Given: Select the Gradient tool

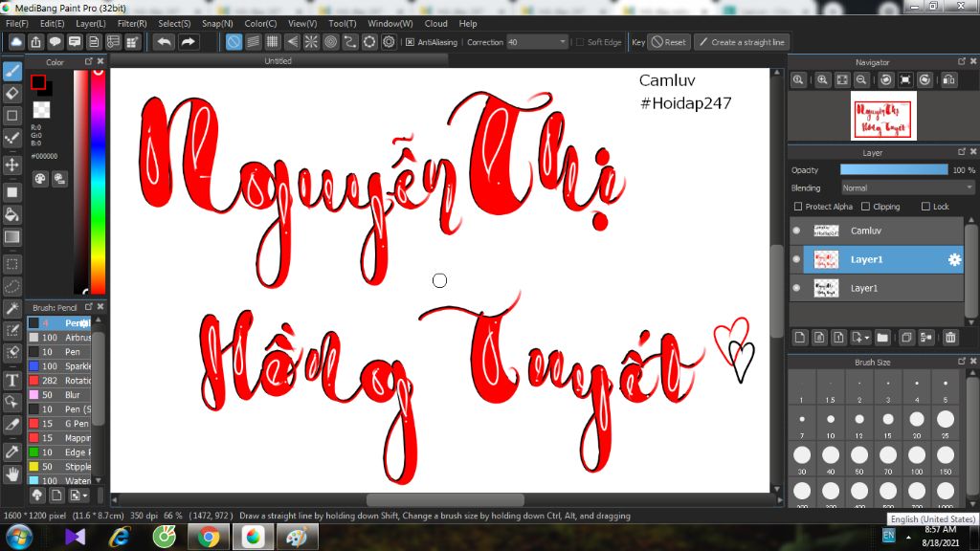Looking at the screenshot, I should (11, 237).
